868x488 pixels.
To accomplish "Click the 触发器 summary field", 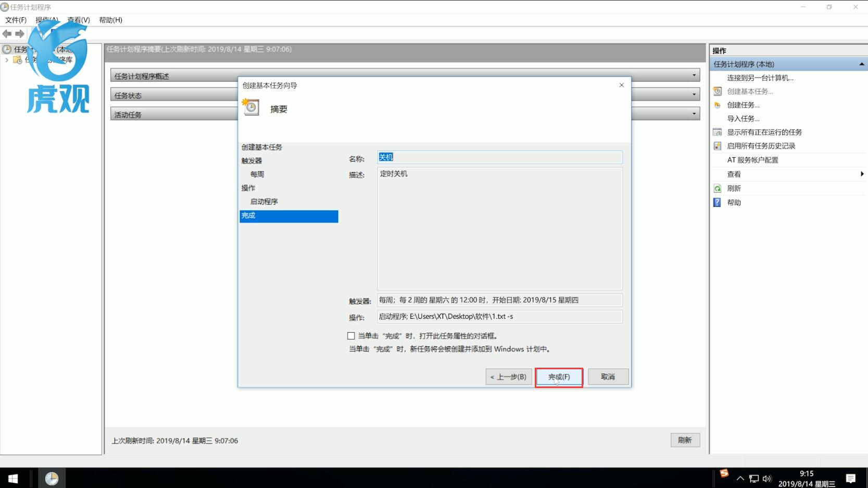I will tap(500, 300).
